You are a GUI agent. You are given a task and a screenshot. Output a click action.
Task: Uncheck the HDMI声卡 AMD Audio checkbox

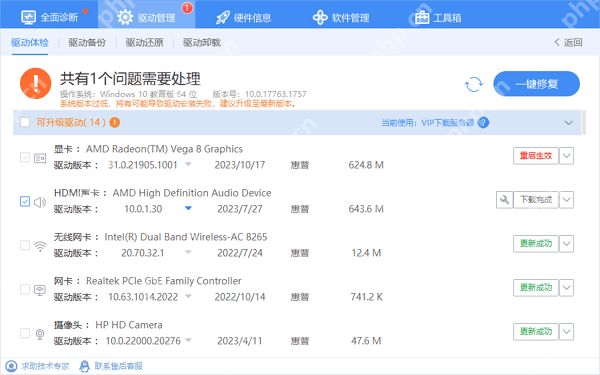(25, 201)
